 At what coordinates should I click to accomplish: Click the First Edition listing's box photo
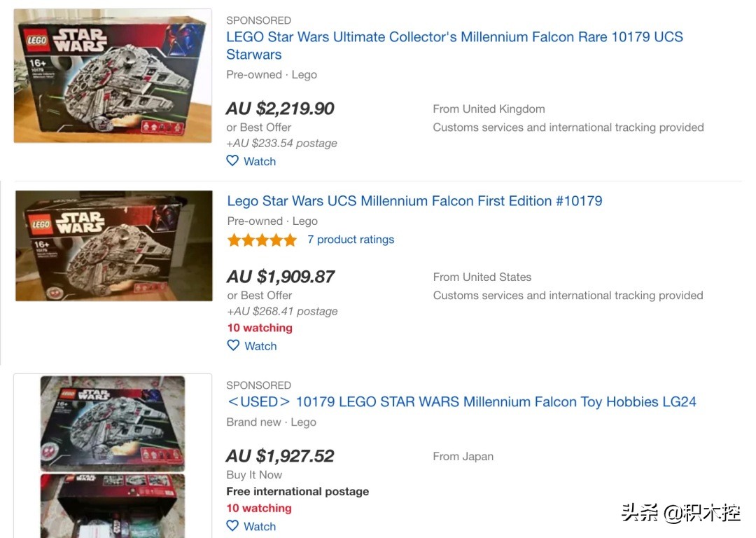coord(114,246)
